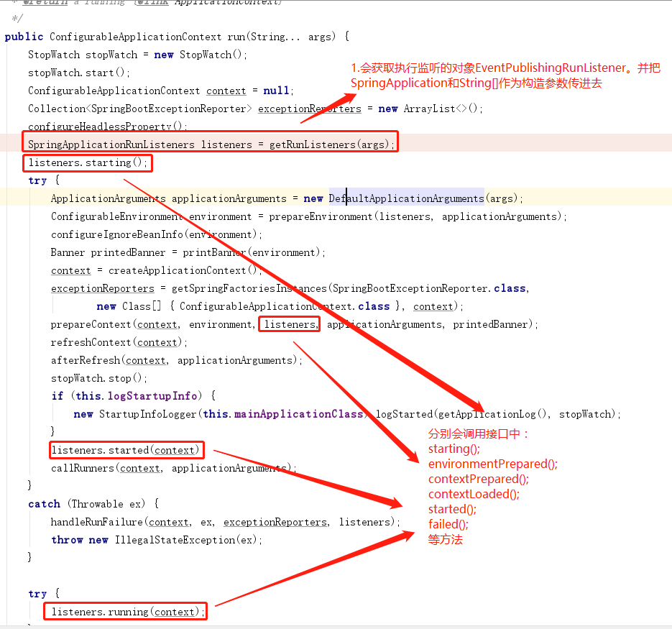Image resolution: width=672 pixels, height=629 pixels.
Task: Click 'handleRunFailure' method call
Action: click(x=96, y=522)
